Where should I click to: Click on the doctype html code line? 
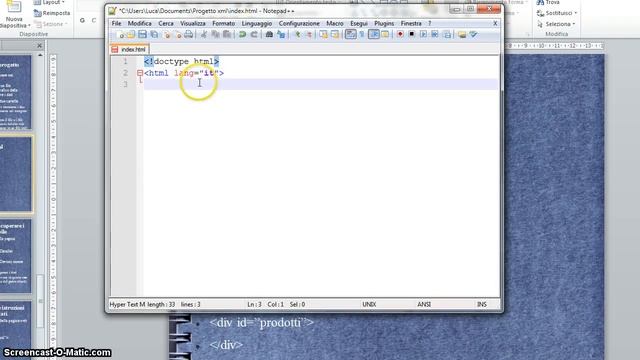182,62
